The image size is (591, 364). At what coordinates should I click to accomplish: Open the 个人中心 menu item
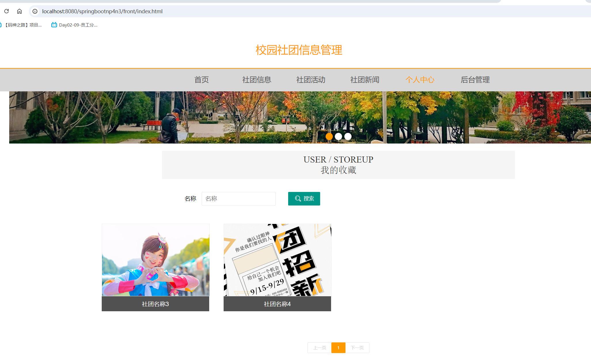tap(420, 80)
